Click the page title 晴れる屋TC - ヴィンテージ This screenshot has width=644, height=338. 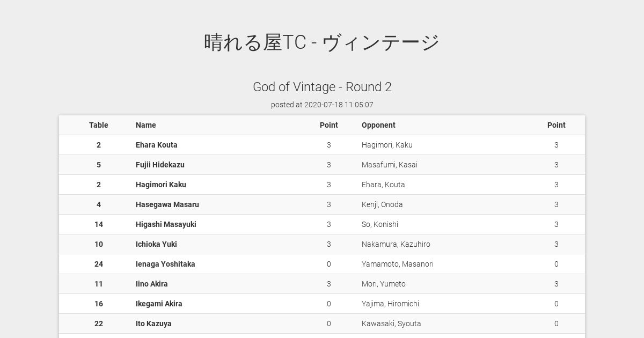(322, 42)
